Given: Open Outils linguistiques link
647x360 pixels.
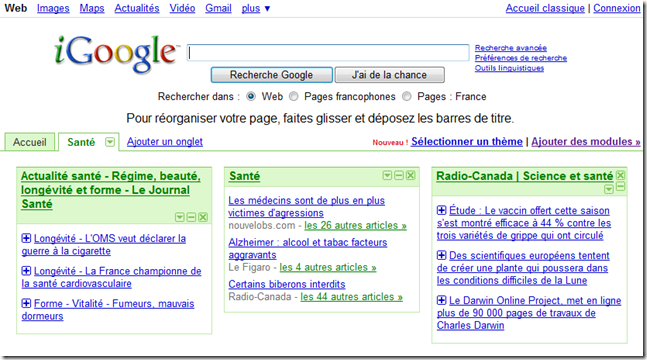Looking at the screenshot, I should (509, 68).
